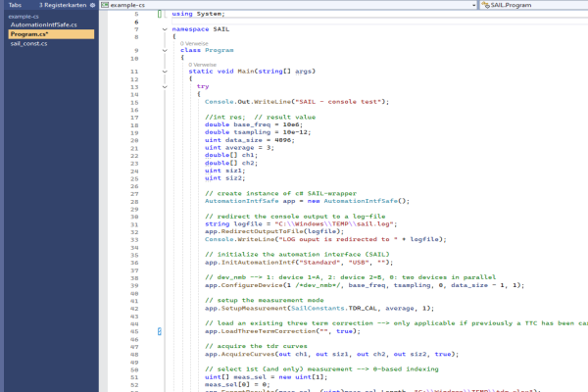Click the '0 Verweise' link above class Program
Viewport: 588px width, 392px height.
coord(193,43)
